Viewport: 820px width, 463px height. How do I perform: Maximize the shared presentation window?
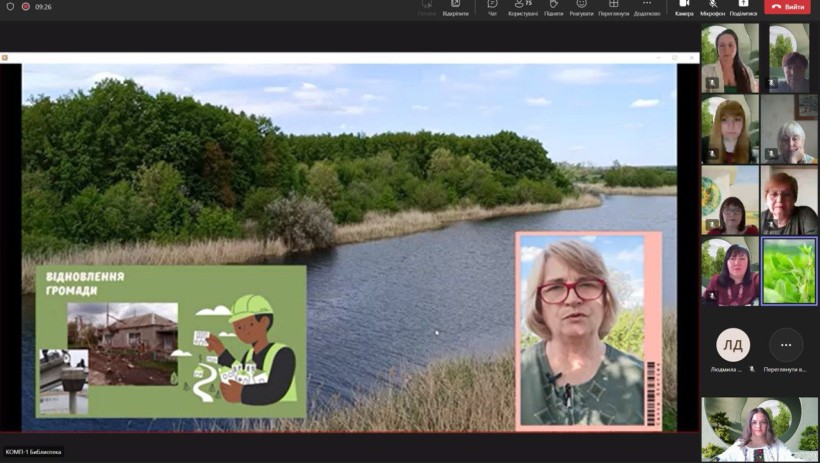click(675, 58)
